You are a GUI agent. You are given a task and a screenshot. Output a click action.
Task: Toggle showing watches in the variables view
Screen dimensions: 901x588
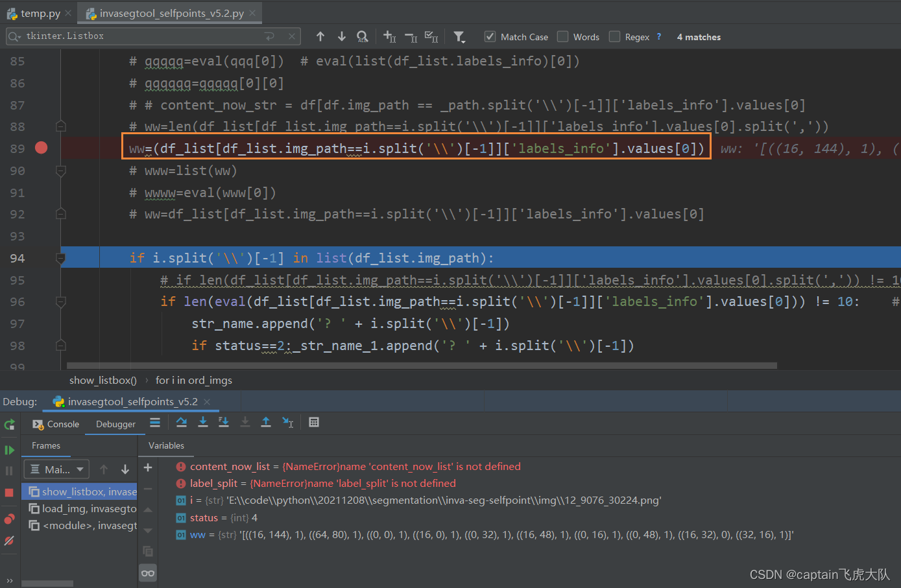coord(148,573)
